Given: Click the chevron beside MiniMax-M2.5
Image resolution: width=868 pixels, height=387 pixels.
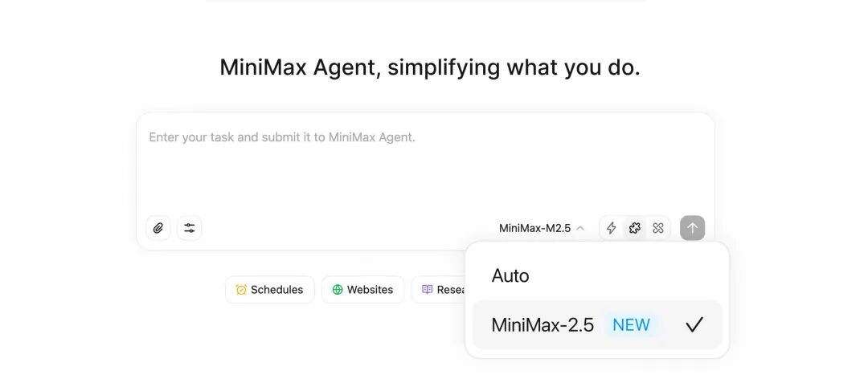Looking at the screenshot, I should pos(580,228).
